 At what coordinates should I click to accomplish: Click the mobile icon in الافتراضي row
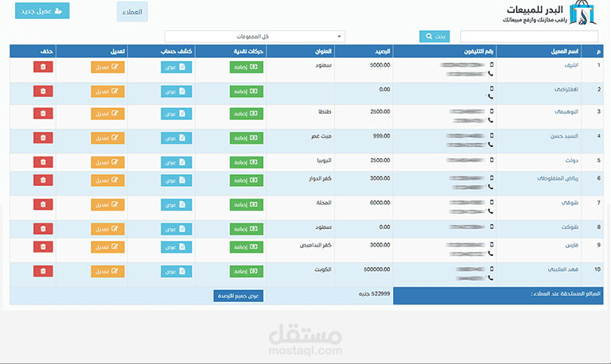[x=492, y=89]
